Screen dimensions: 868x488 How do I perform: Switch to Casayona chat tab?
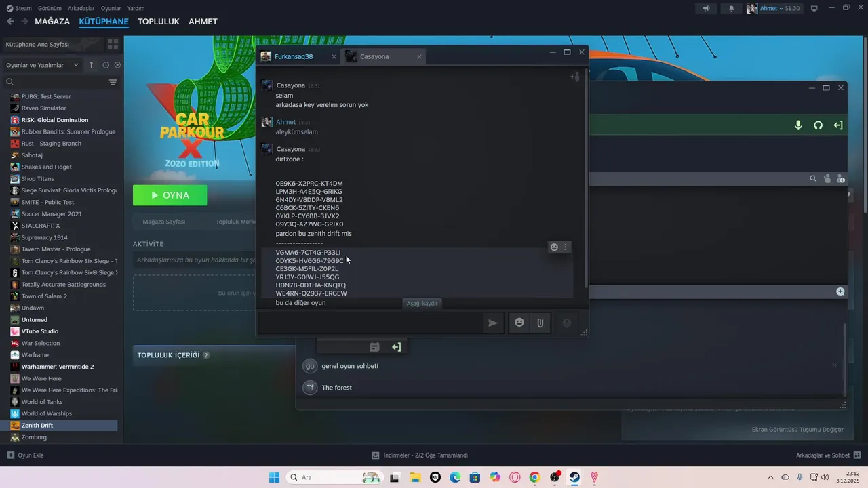pyautogui.click(x=384, y=56)
